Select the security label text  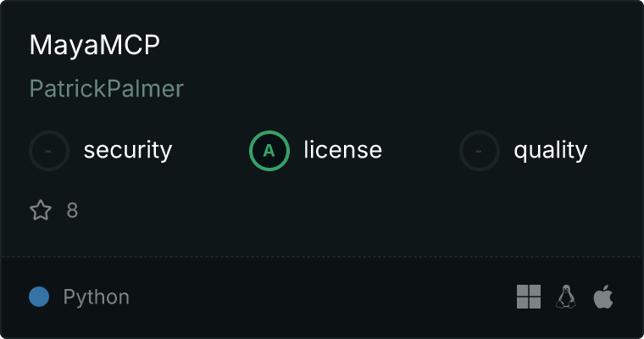pos(128,150)
